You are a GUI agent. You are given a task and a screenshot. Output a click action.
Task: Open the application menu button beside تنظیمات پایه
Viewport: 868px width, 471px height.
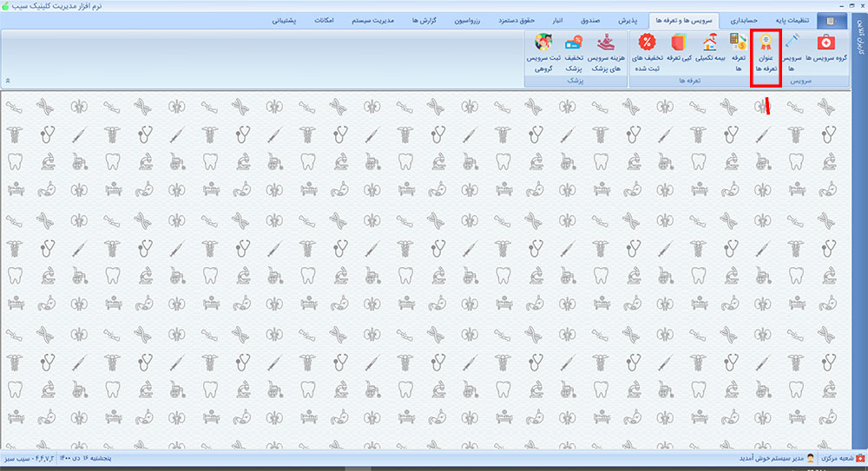(x=832, y=20)
